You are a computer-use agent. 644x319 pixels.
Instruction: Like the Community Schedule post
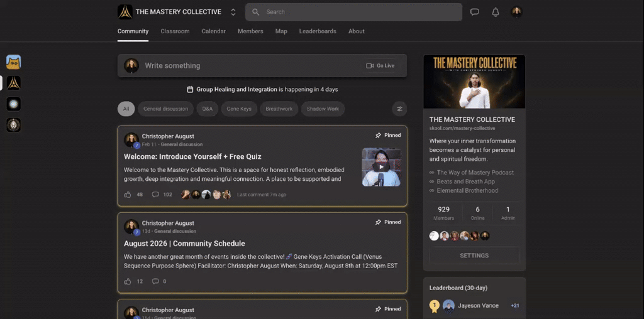coord(128,281)
